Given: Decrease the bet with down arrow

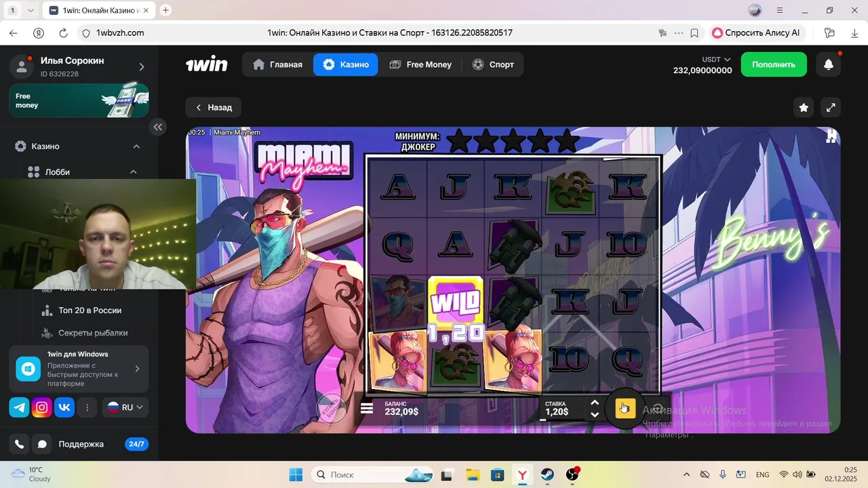Looking at the screenshot, I should pyautogui.click(x=595, y=414).
